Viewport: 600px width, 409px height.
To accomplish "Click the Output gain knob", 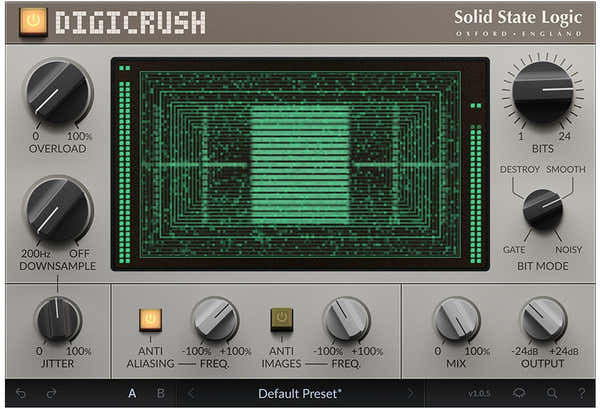I will point(544,319).
